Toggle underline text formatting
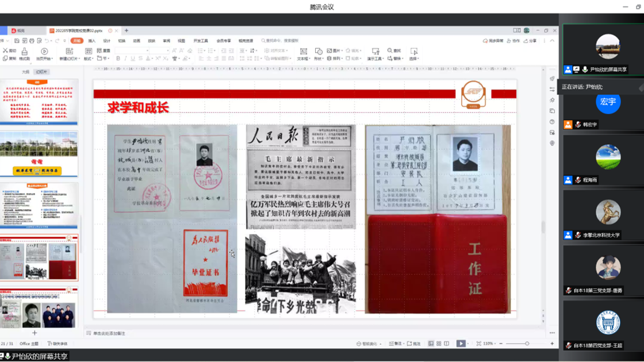Screen dimensions: 644x362 (133, 59)
